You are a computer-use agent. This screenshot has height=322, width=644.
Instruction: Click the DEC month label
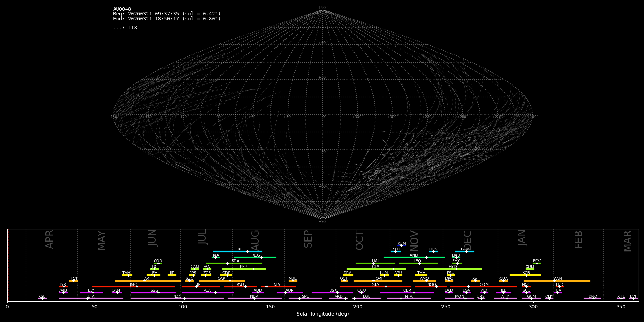468,240
